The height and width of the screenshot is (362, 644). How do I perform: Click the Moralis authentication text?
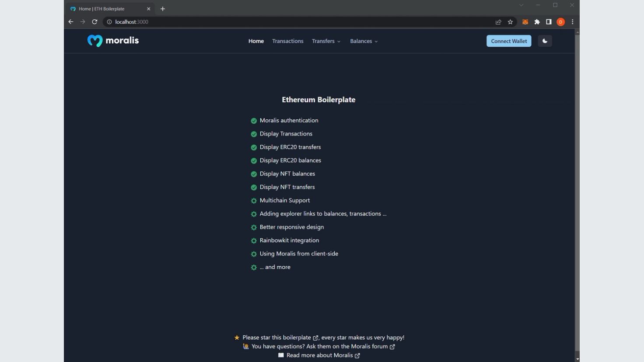pyautogui.click(x=289, y=120)
